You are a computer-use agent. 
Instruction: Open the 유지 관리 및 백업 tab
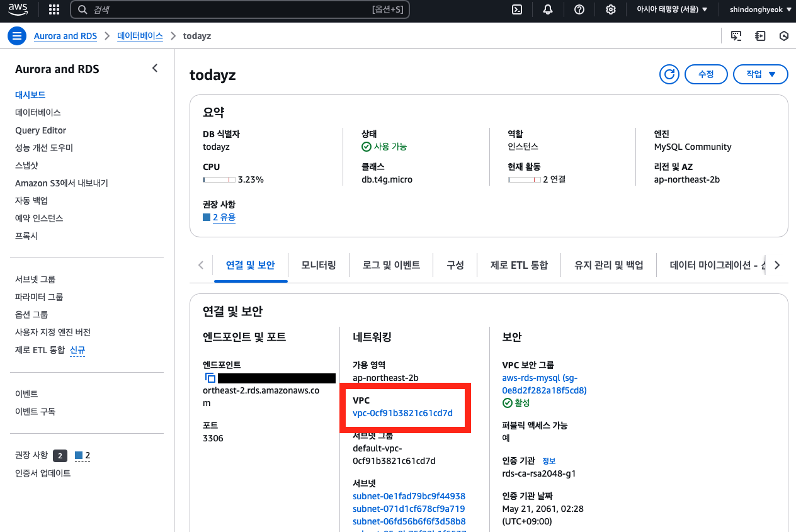click(x=608, y=265)
